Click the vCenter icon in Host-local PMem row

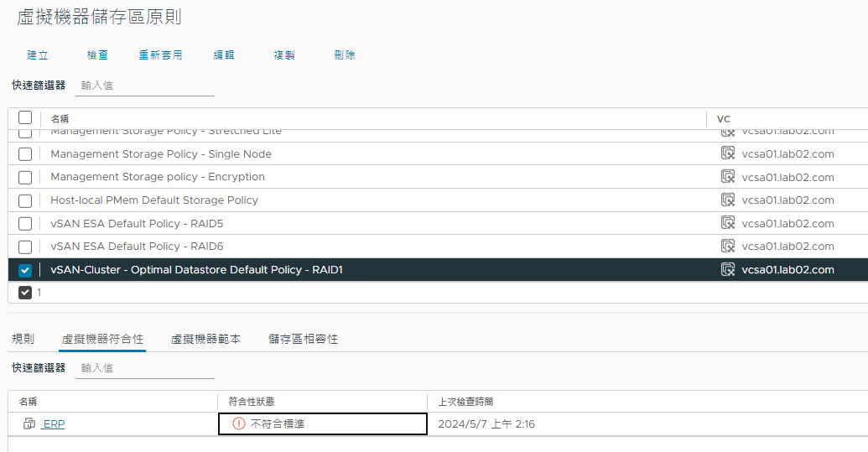728,200
